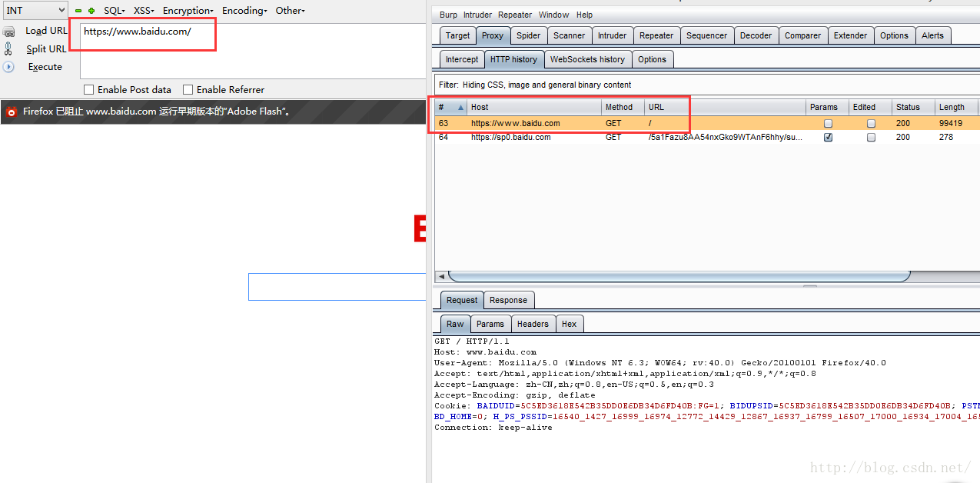The width and height of the screenshot is (980, 483).
Task: Switch to the Intruder tool tab
Action: pos(612,35)
